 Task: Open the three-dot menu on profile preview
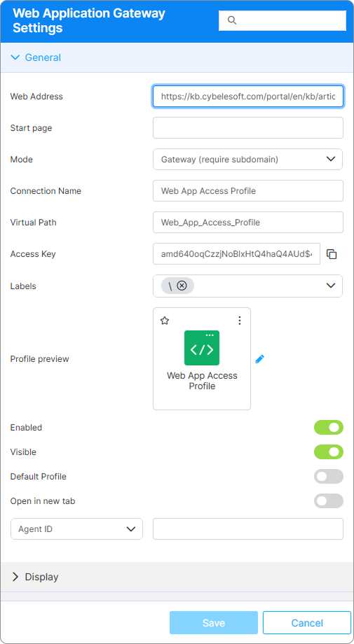click(x=240, y=321)
